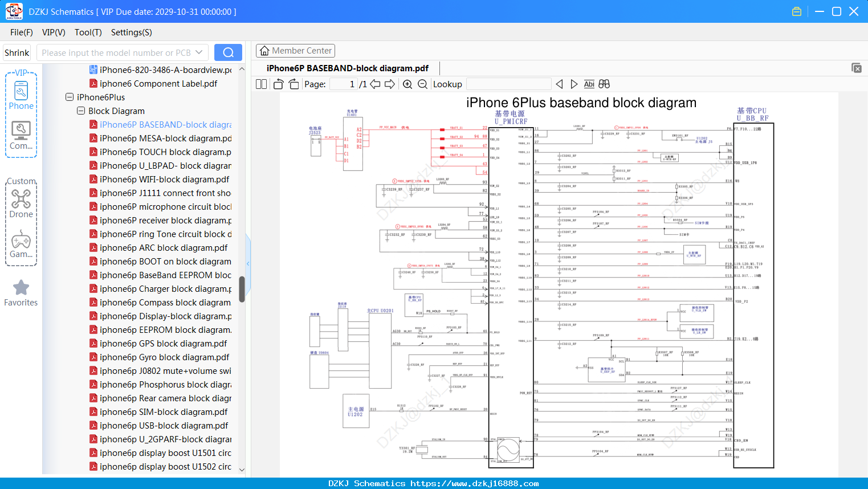
Task: Select the iPhone6P BASEBAND-block diagram.pdf tab
Action: point(348,68)
